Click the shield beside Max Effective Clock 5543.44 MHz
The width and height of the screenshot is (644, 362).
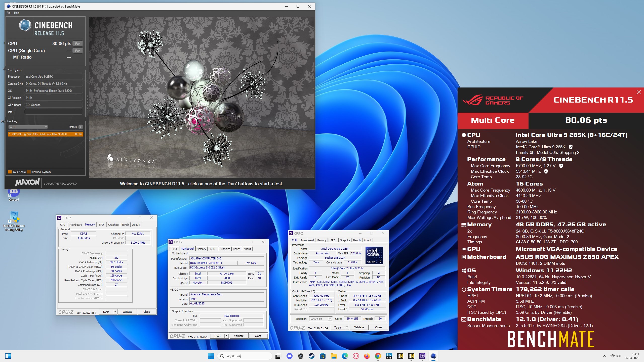point(546,171)
